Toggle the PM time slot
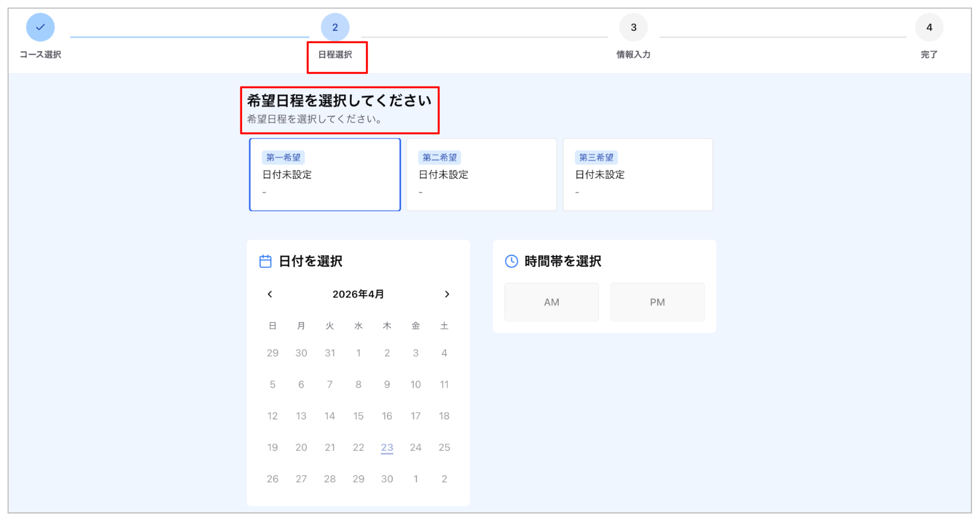Image resolution: width=980 pixels, height=522 pixels. click(657, 302)
